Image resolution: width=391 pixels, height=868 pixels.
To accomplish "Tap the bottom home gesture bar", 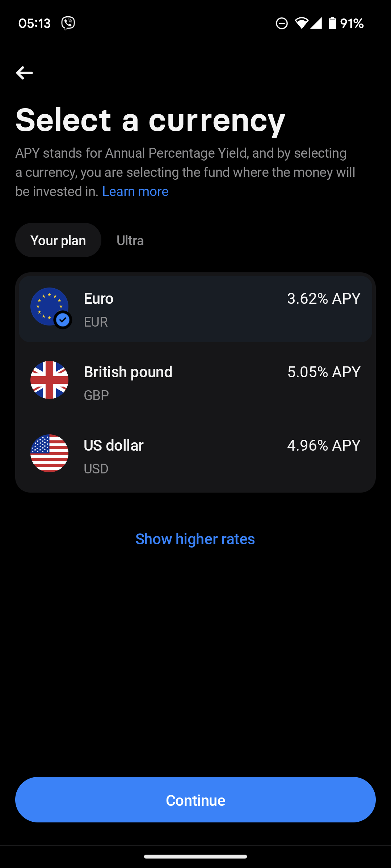I will pyautogui.click(x=195, y=856).
